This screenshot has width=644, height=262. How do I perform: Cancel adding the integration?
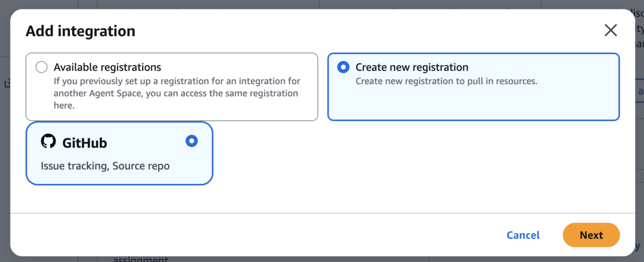tap(523, 235)
